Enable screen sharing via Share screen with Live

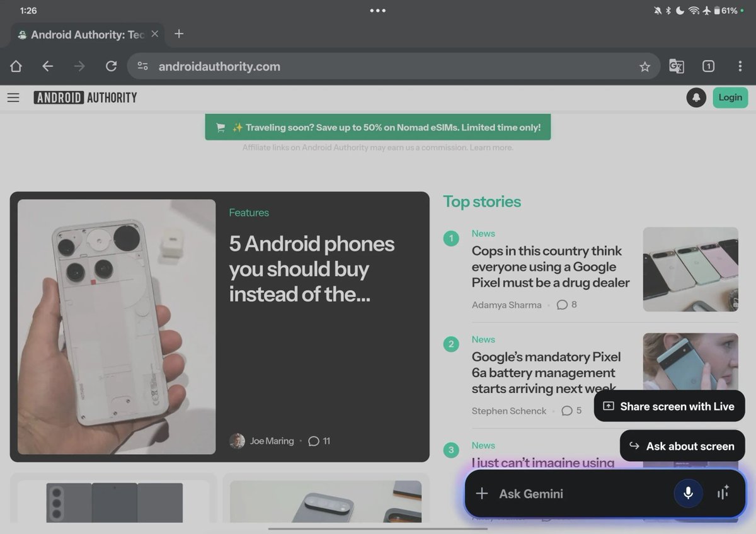[x=669, y=406]
